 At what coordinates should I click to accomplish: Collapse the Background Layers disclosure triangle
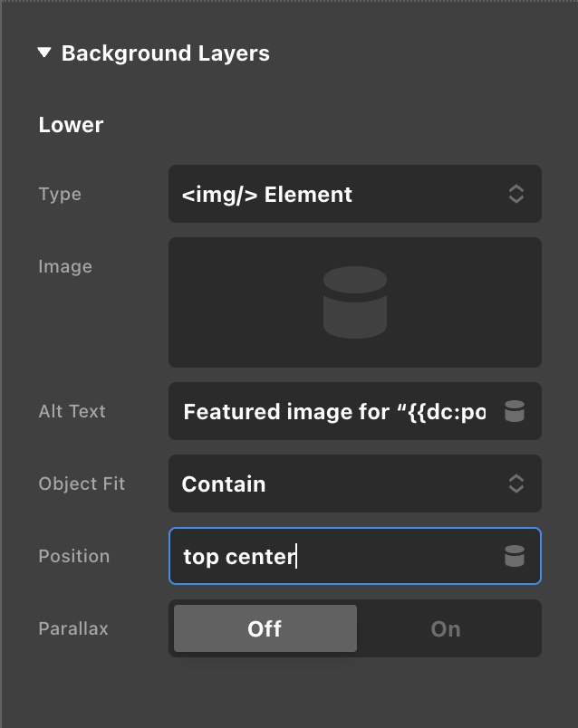coord(44,53)
